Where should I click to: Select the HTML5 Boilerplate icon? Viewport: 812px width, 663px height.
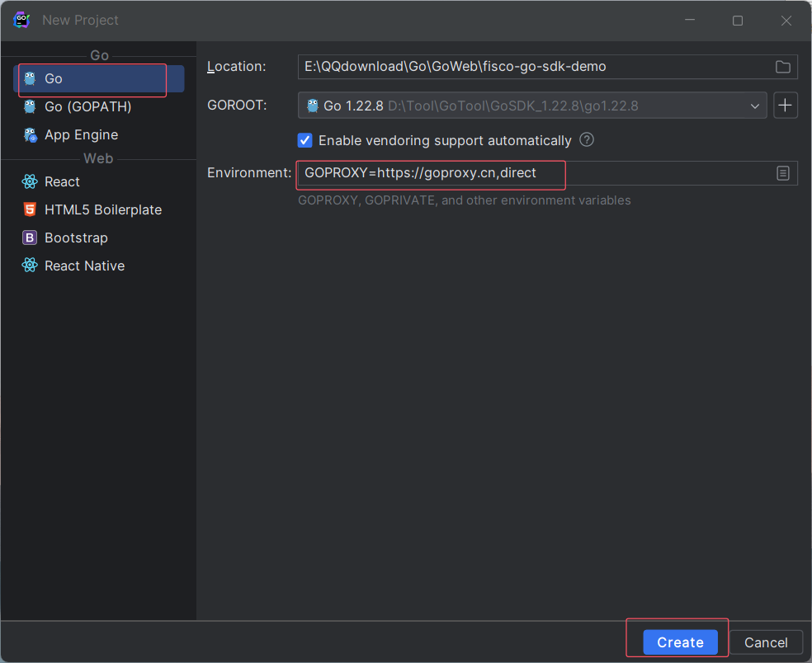point(29,209)
